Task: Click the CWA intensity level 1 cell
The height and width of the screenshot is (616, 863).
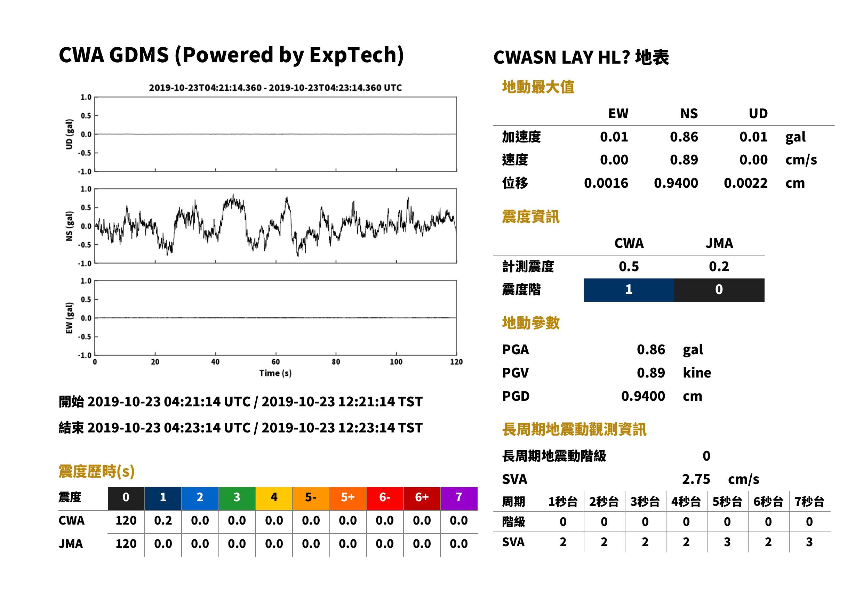Action: tap(629, 290)
